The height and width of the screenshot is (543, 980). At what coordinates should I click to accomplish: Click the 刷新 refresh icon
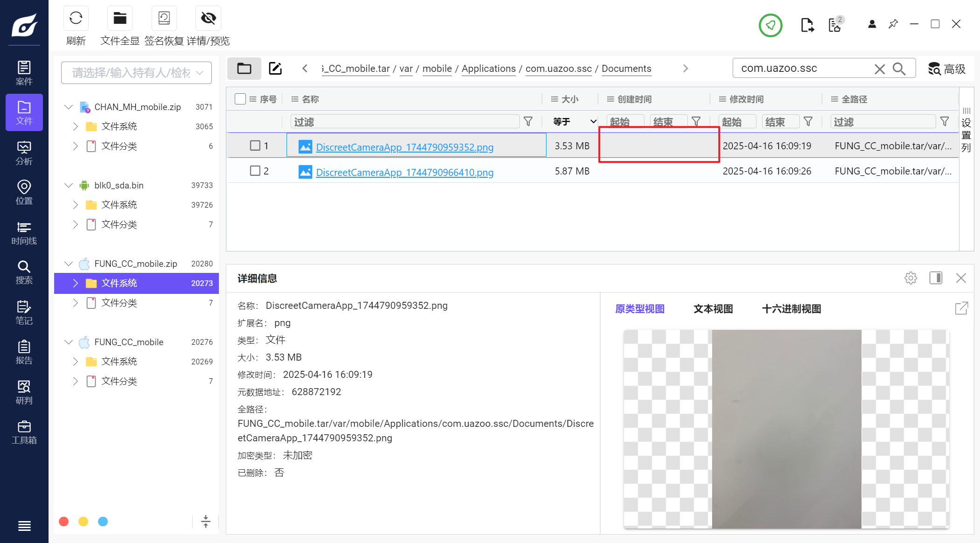[x=76, y=19]
